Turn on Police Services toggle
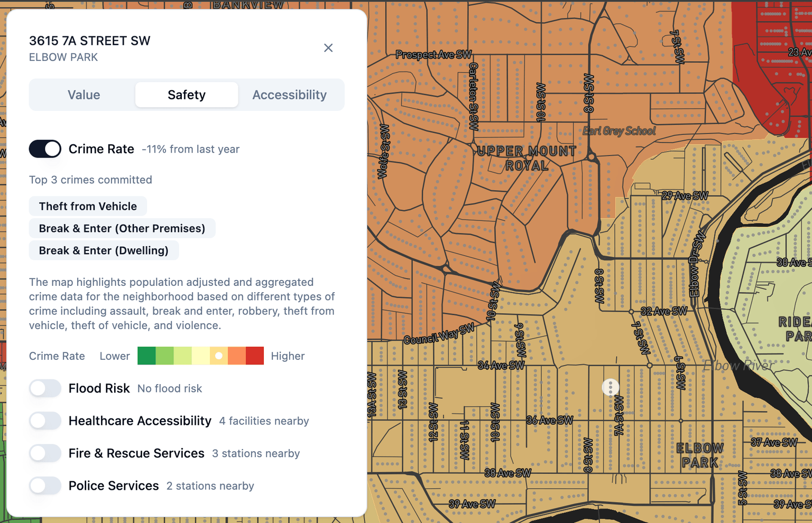The height and width of the screenshot is (523, 812). click(x=45, y=485)
